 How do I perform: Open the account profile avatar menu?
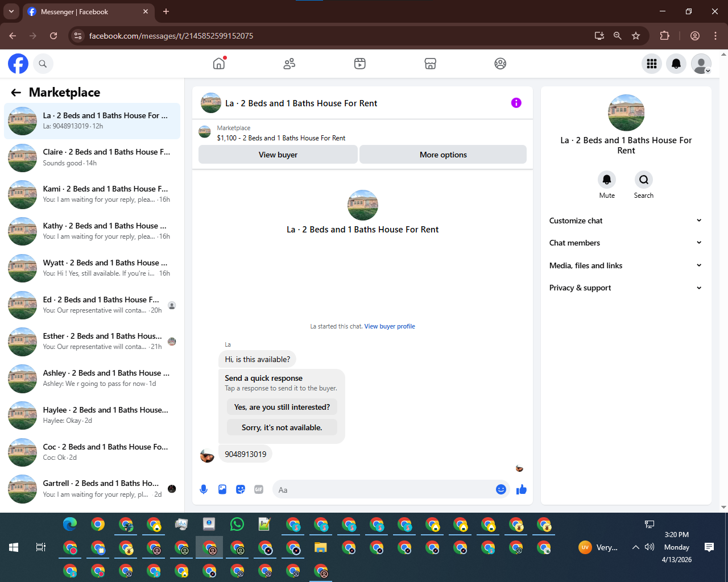pyautogui.click(x=701, y=64)
